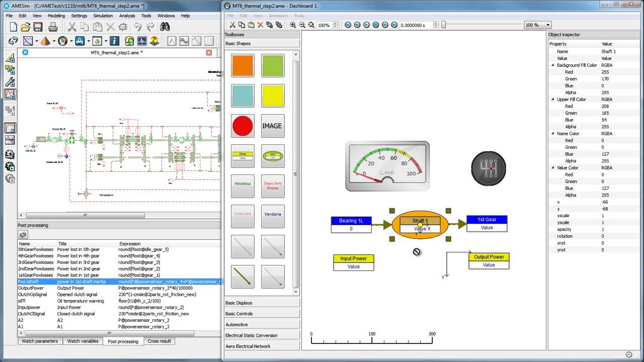Click the blue info icon in toolbar
644x362 pixels.
coord(114,41)
